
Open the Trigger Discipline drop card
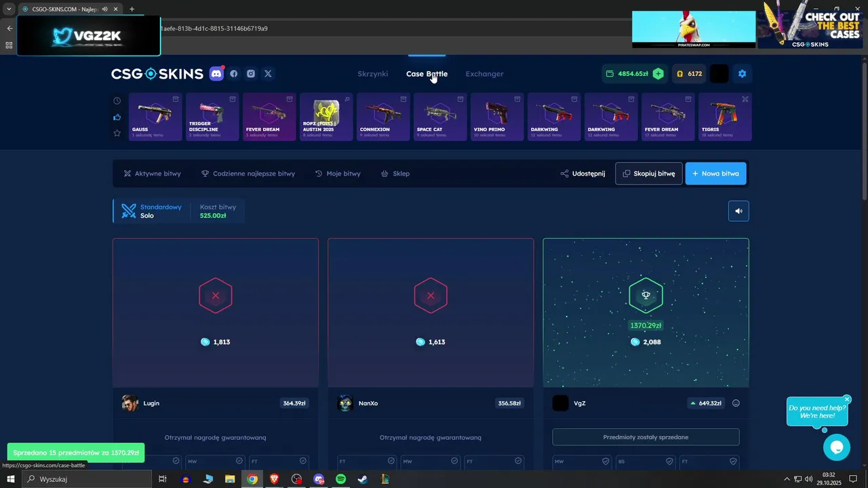click(212, 117)
